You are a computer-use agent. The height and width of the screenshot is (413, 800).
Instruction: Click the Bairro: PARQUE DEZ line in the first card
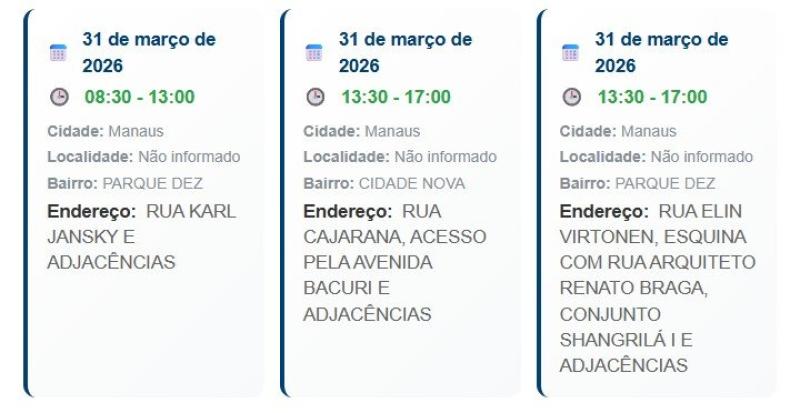point(125,184)
